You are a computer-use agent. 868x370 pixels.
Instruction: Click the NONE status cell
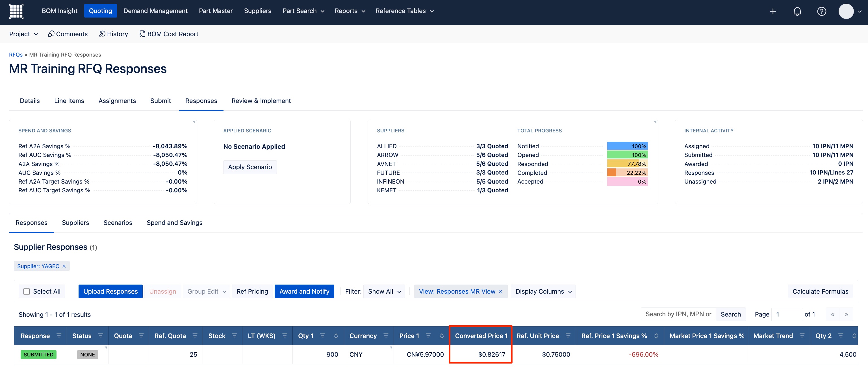click(88, 354)
